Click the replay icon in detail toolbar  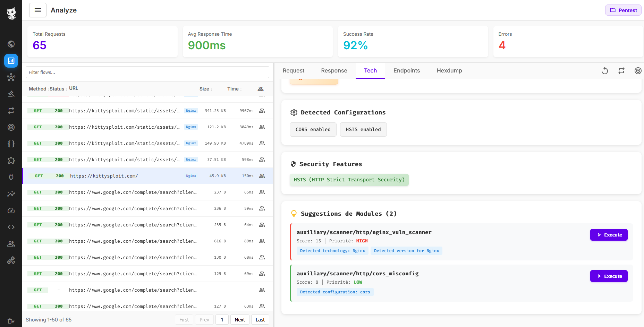click(x=605, y=71)
